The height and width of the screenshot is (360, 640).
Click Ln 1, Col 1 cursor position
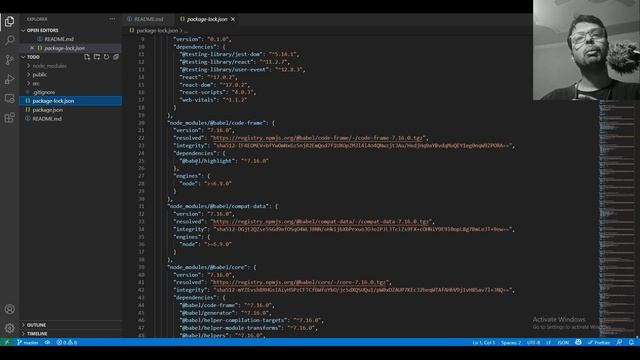point(484,342)
